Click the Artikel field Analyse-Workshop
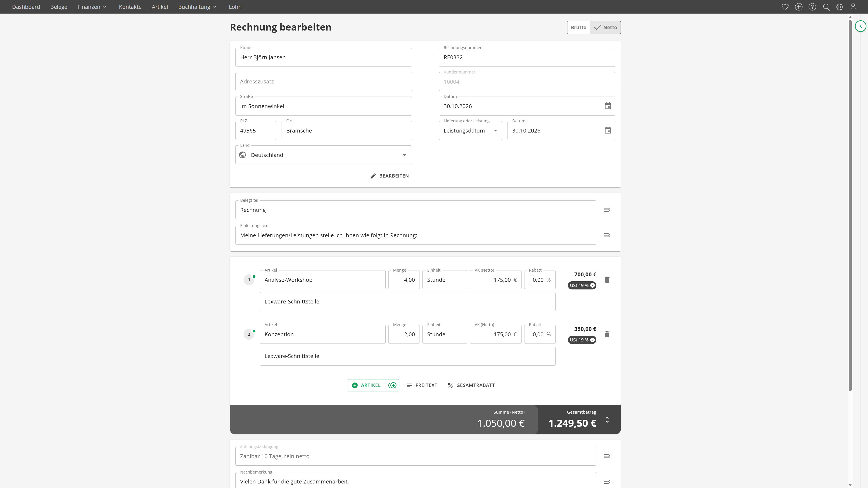The height and width of the screenshot is (488, 868). pos(323,280)
